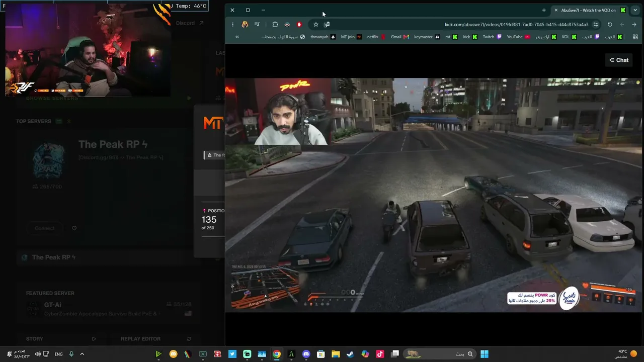Close the AbuSwe7l VOD tab

pos(555,10)
